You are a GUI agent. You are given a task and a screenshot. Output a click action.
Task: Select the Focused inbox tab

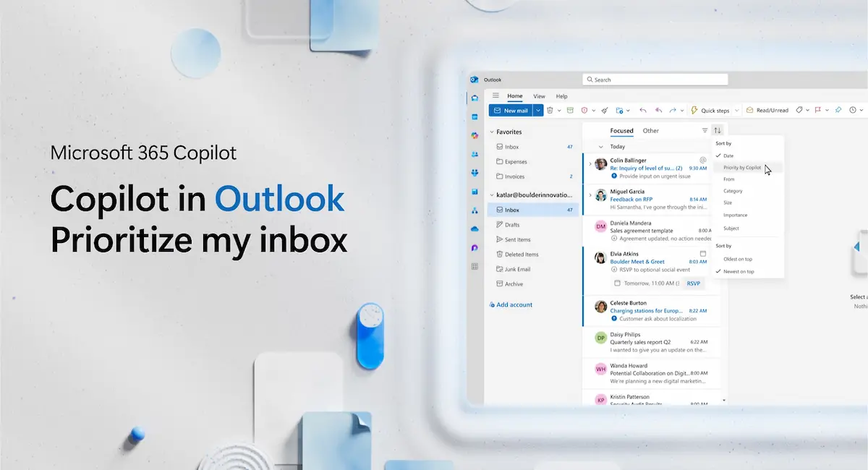click(621, 131)
